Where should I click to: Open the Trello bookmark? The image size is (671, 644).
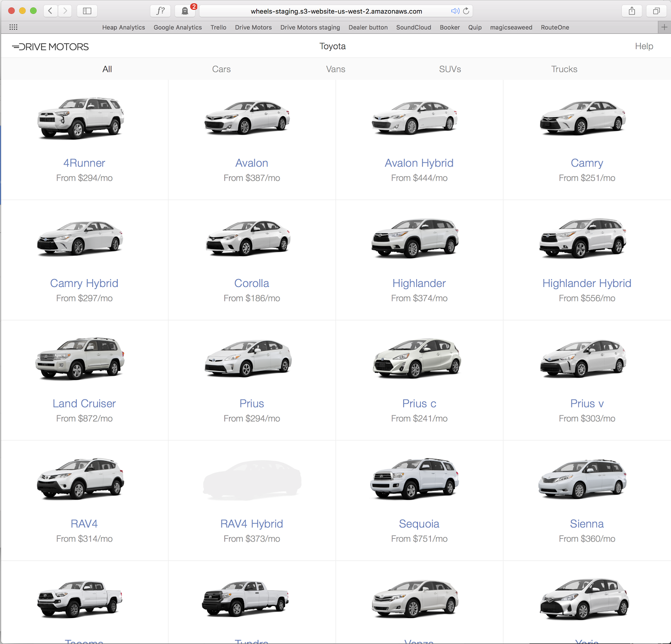click(218, 27)
